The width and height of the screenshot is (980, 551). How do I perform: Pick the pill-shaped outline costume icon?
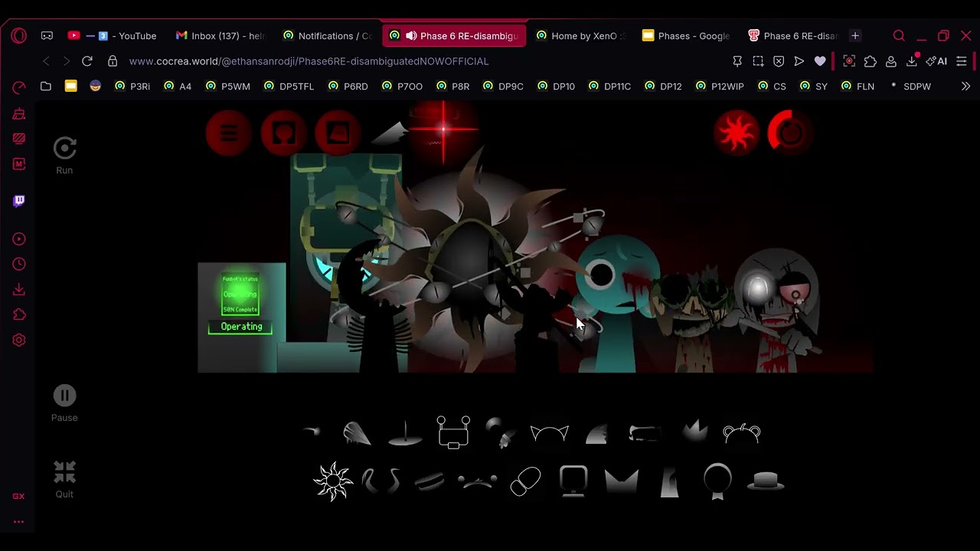point(525,481)
